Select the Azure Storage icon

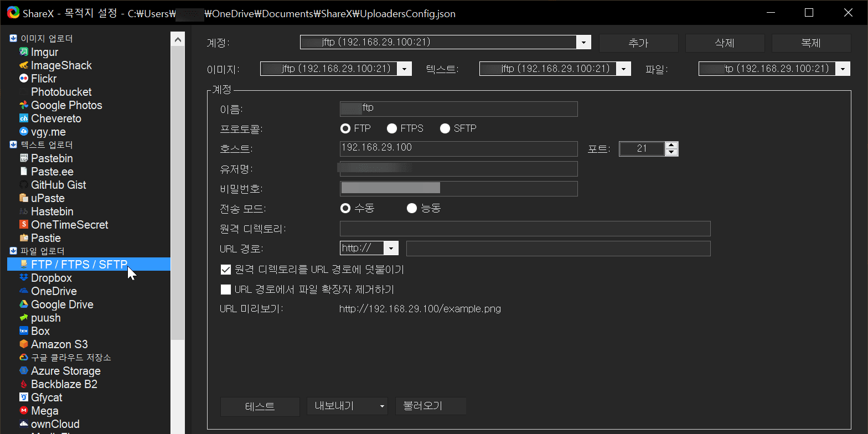(x=24, y=371)
